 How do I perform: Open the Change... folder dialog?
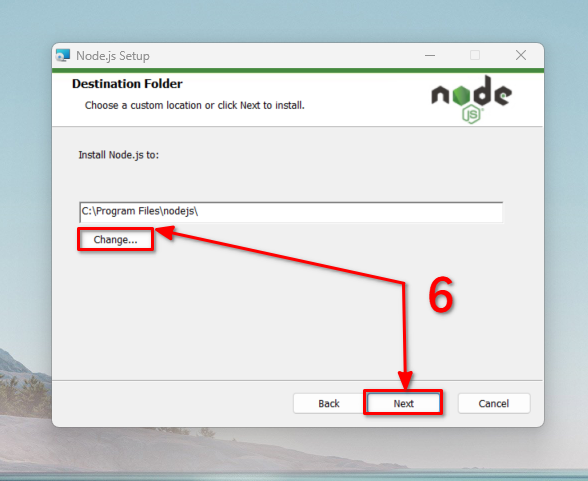(x=116, y=239)
